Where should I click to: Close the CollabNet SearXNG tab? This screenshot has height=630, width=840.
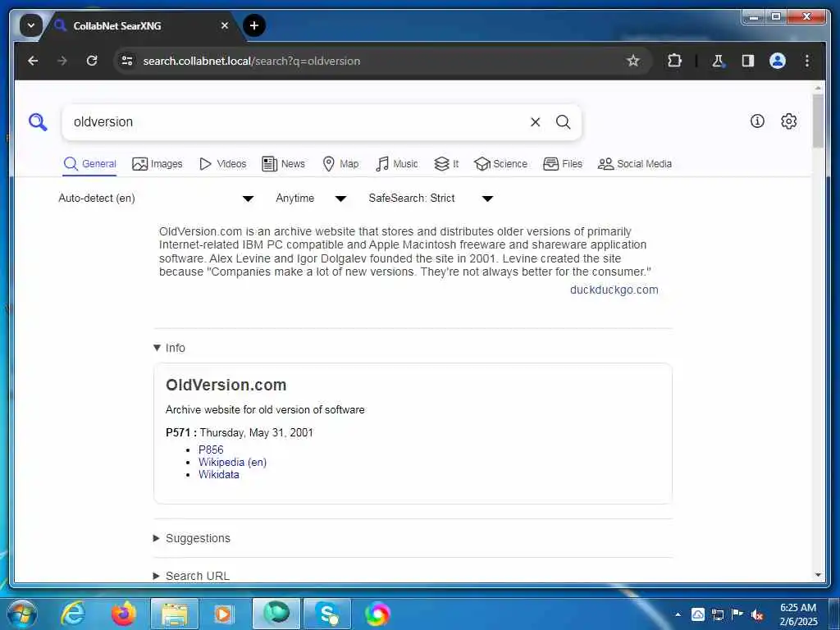pyautogui.click(x=225, y=25)
